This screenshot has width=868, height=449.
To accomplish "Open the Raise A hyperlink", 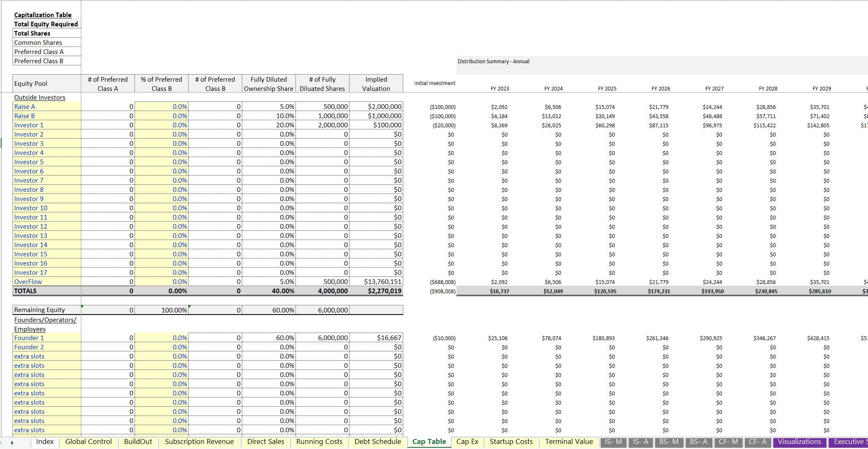I will 25,106.
